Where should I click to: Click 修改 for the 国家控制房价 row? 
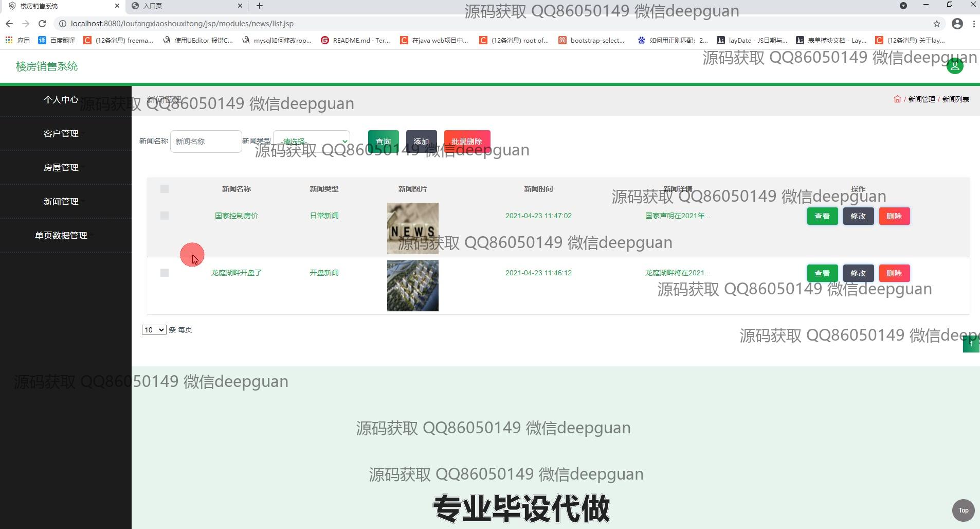(x=858, y=216)
